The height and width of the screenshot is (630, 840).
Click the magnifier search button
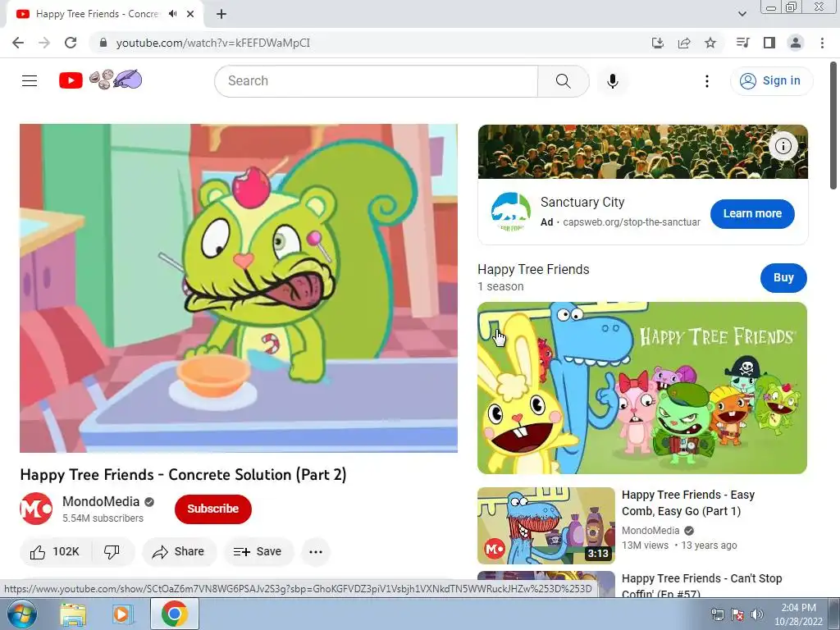[563, 81]
